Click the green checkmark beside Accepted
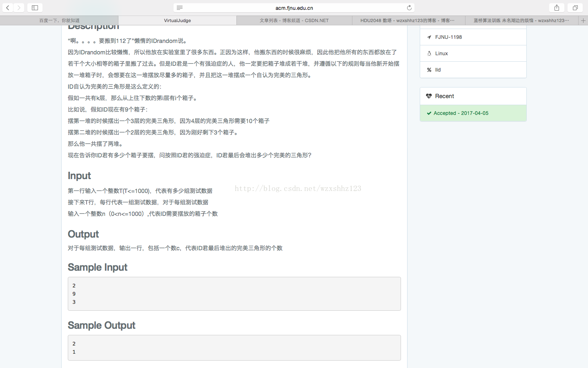Viewport: 588px width, 368px height. click(x=429, y=113)
